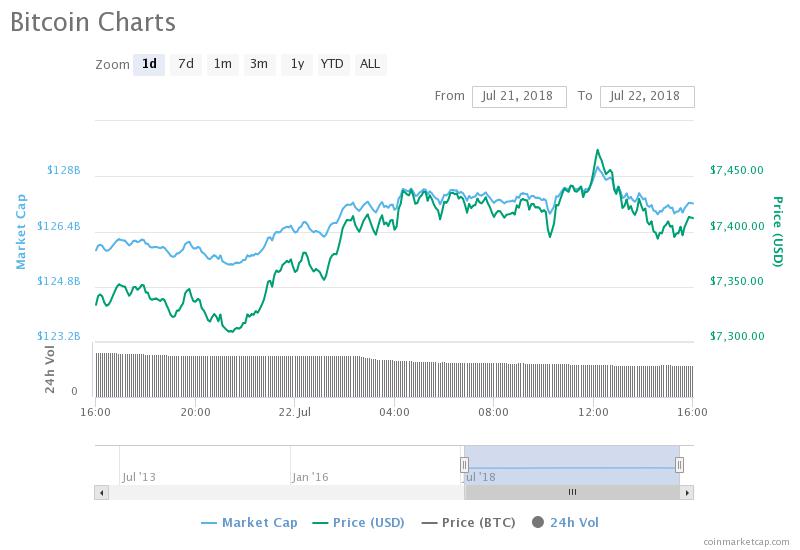Grab the right navigator range handle

click(x=679, y=465)
